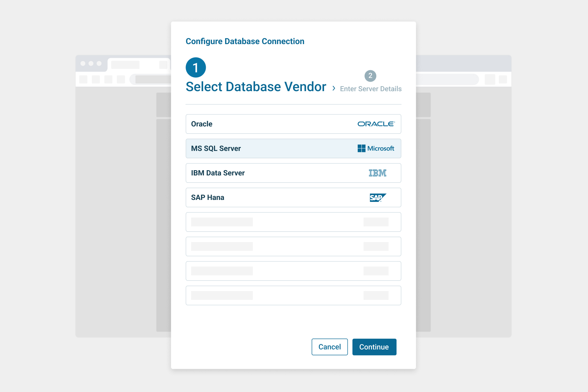Click the SAP logo
The image size is (588, 392).
pos(378,198)
